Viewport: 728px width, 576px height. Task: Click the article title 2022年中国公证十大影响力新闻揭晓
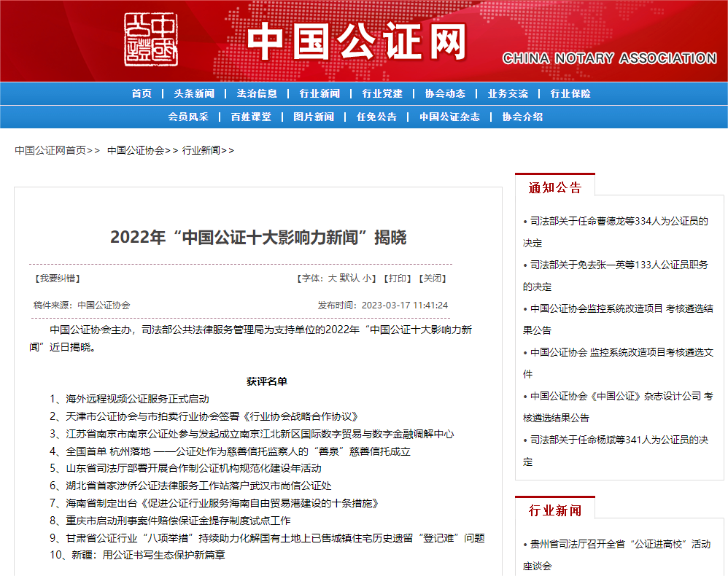(258, 237)
